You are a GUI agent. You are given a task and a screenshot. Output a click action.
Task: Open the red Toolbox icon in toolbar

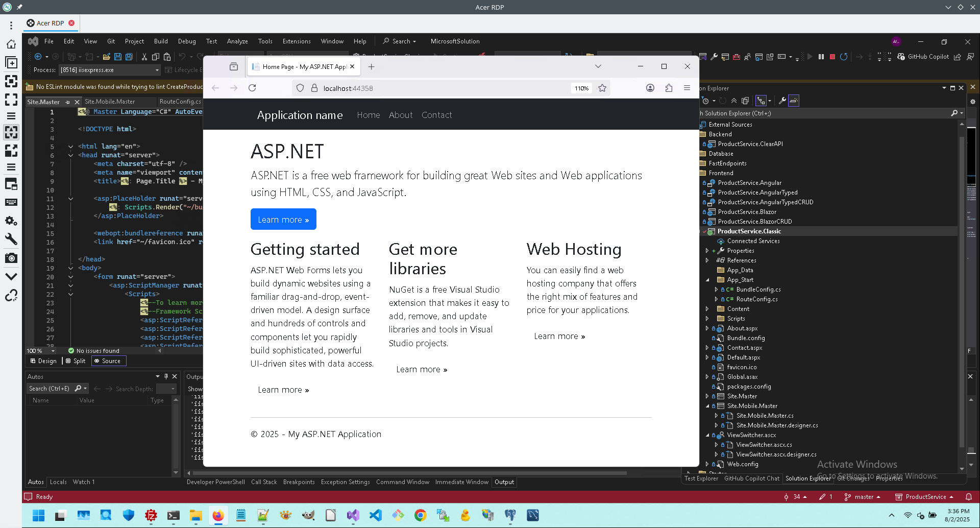point(737,57)
